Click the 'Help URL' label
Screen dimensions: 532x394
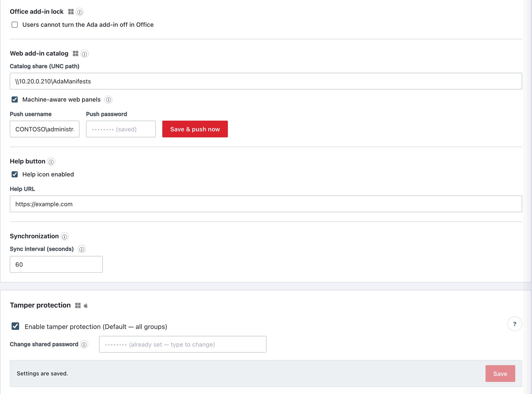pyautogui.click(x=22, y=189)
